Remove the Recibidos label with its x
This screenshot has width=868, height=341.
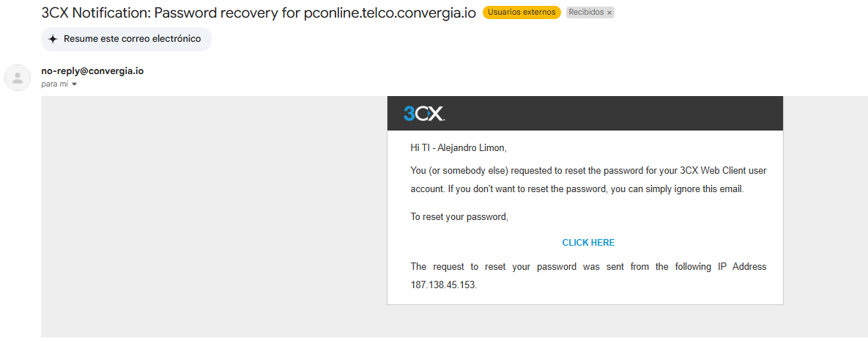(x=609, y=13)
